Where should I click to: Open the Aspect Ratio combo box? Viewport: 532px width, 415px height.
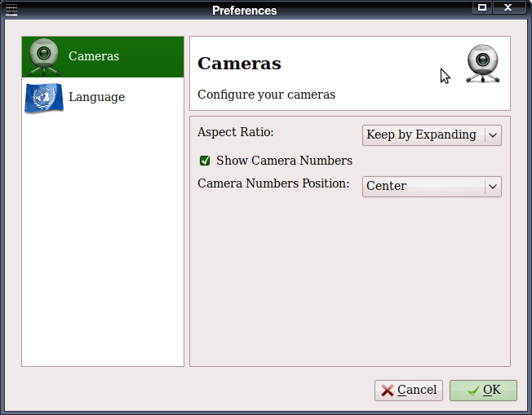432,135
